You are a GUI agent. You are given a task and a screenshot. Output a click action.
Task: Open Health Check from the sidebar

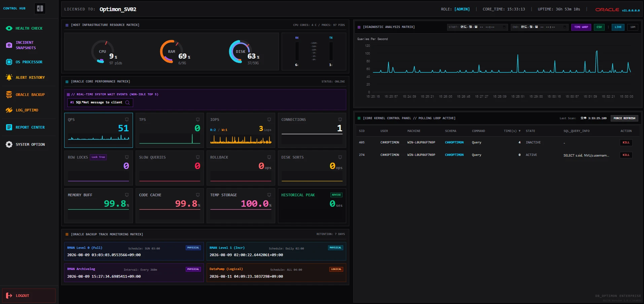(x=29, y=28)
